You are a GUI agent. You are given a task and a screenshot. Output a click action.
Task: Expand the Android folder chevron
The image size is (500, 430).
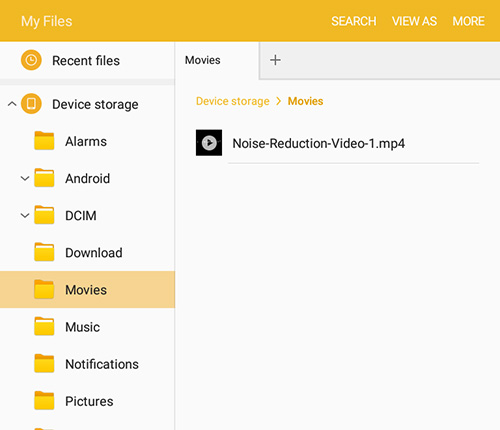25,178
